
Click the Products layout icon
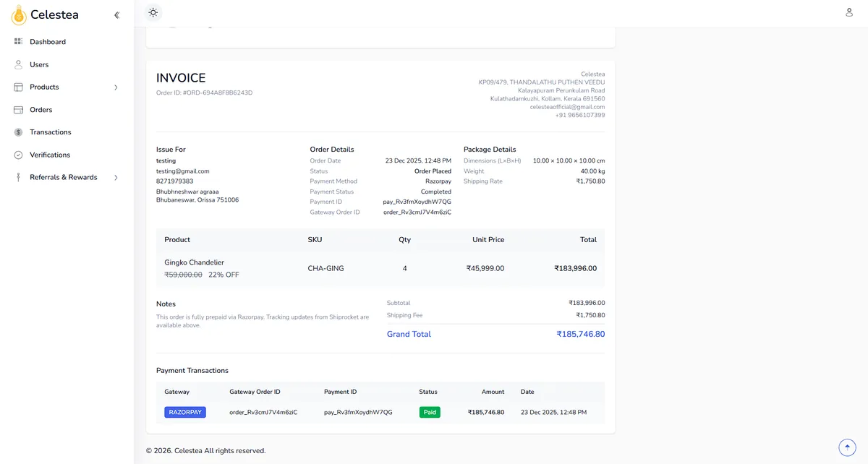[x=18, y=87]
